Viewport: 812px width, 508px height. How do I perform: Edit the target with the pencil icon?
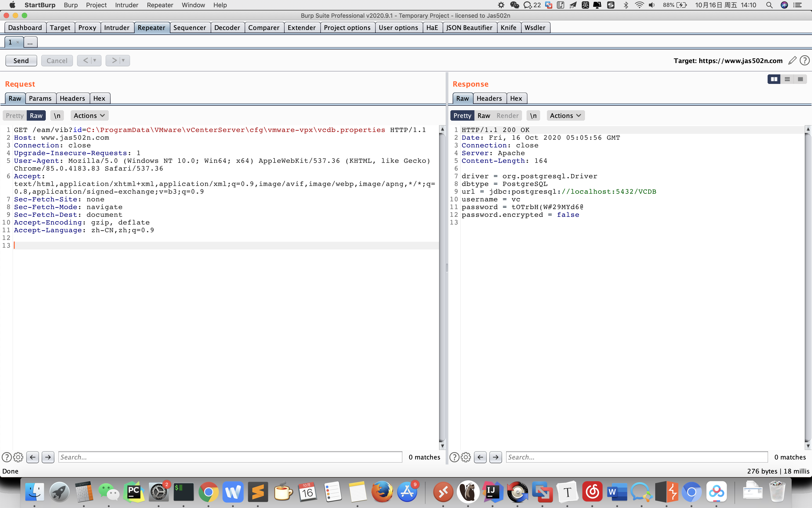pyautogui.click(x=792, y=61)
